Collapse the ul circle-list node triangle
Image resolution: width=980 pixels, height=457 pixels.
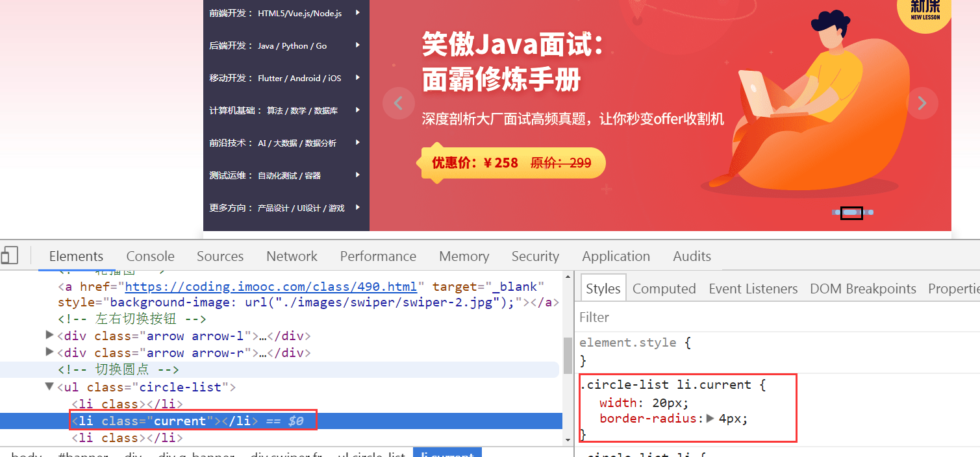pyautogui.click(x=49, y=387)
